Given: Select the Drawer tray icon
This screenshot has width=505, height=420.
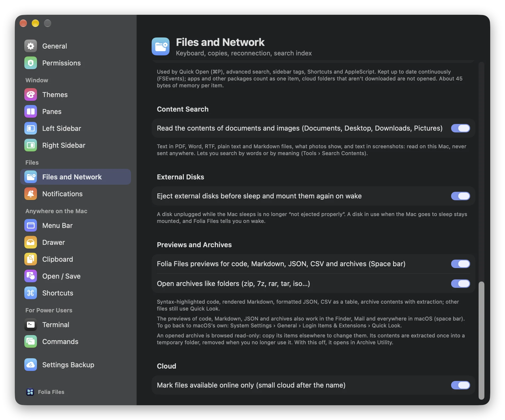Looking at the screenshot, I should [31, 242].
